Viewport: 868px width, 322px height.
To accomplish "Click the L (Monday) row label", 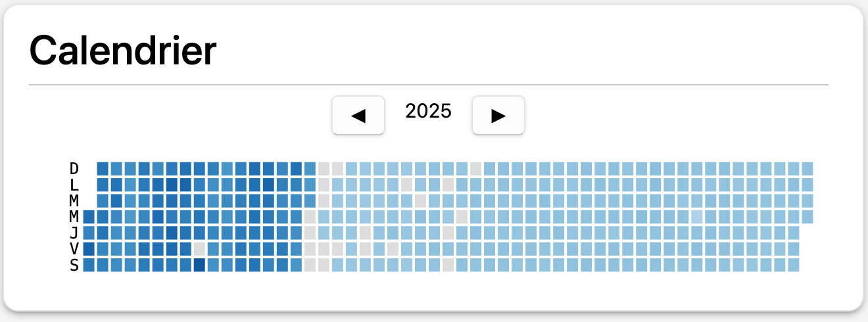I will pos(74,185).
